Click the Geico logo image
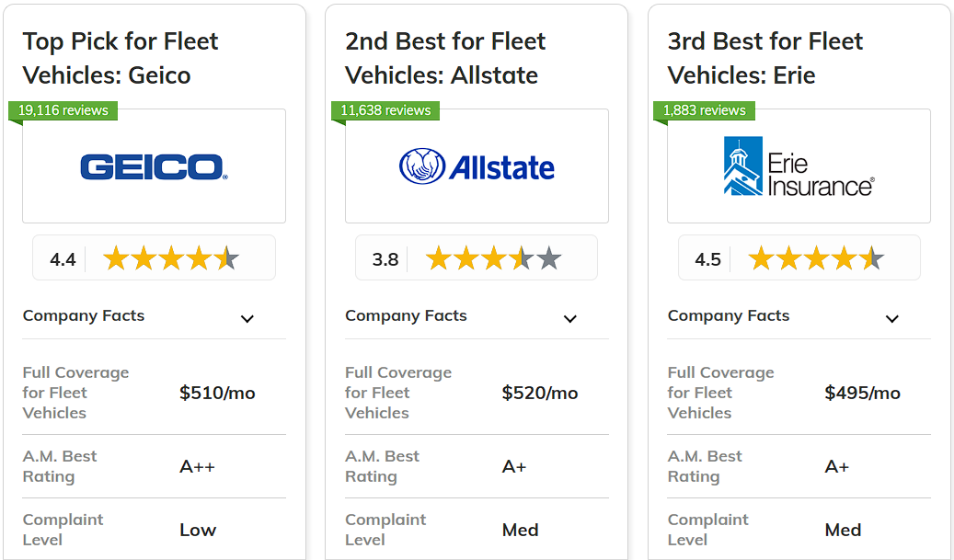The height and width of the screenshot is (560, 954). coord(154,166)
